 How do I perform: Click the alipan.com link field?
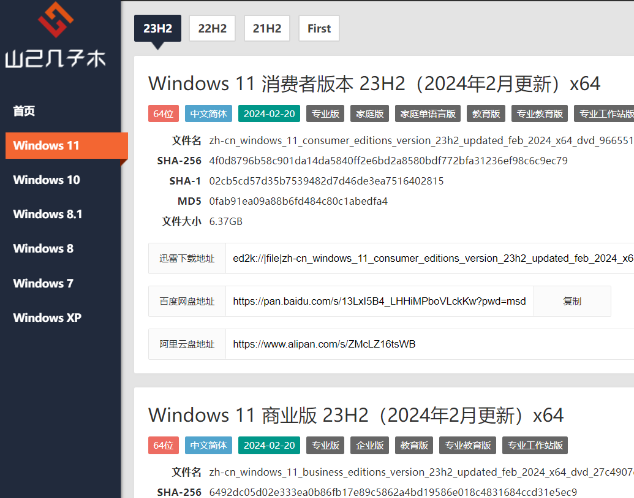[430, 344]
